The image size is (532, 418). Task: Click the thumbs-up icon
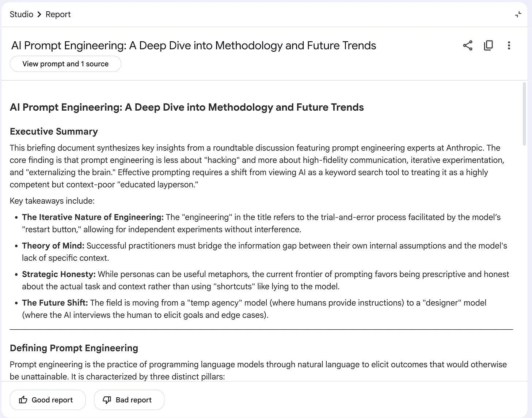(23, 400)
